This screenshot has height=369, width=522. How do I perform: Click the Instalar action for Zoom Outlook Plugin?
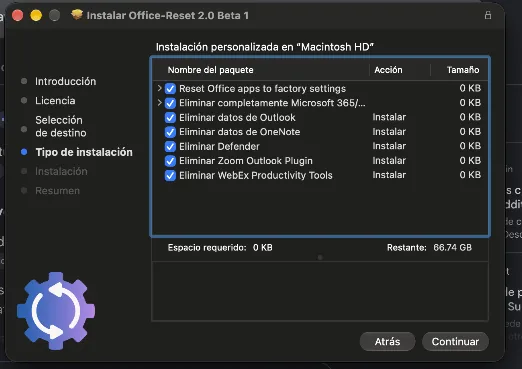(389, 161)
